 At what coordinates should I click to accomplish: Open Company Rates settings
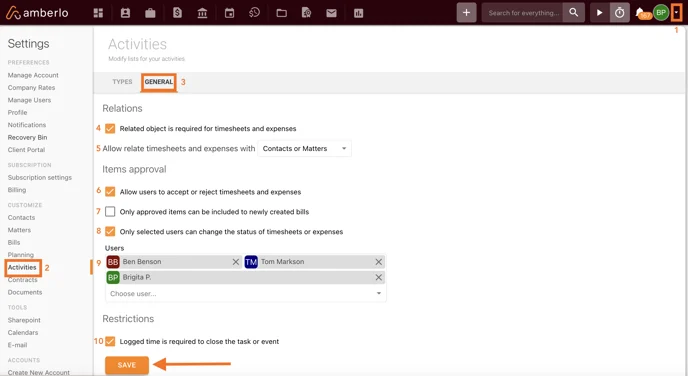31,88
